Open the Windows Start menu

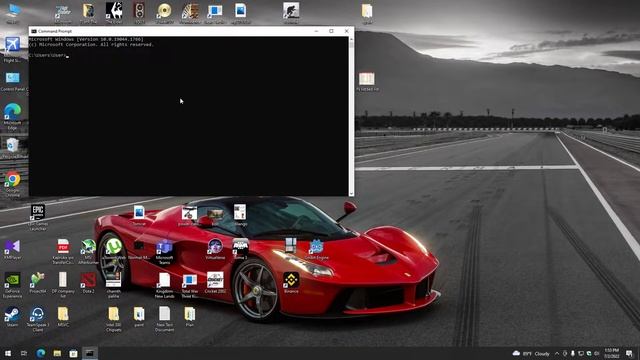(x=8, y=353)
